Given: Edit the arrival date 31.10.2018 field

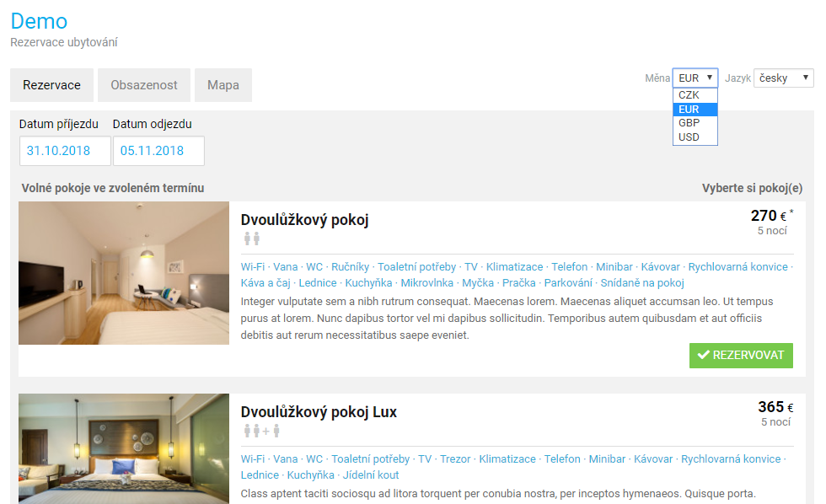Looking at the screenshot, I should click(x=66, y=151).
